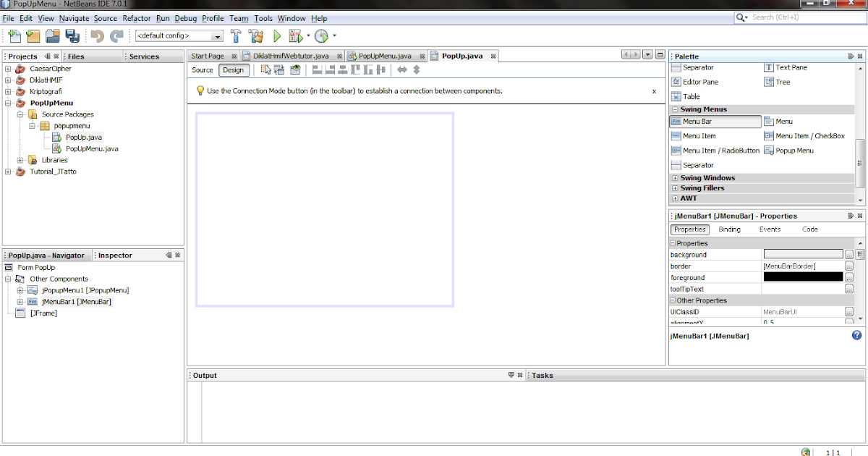Click the Save All icon
Viewport: 868px width, 456px height.
click(71, 34)
